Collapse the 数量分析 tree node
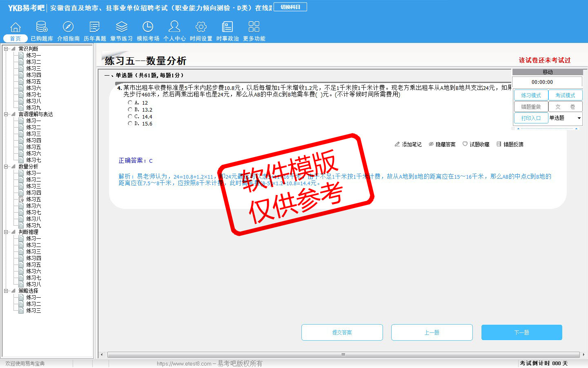588x368 pixels. [6, 166]
